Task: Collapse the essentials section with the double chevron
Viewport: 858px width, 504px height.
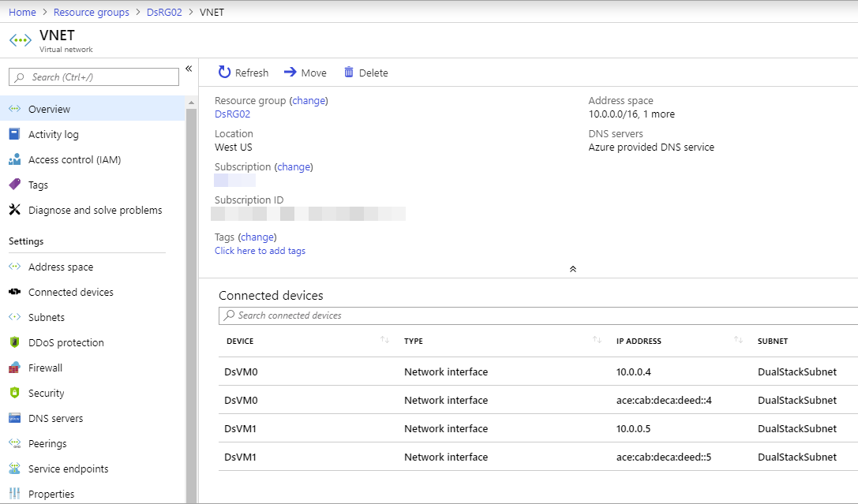Action: 573,269
